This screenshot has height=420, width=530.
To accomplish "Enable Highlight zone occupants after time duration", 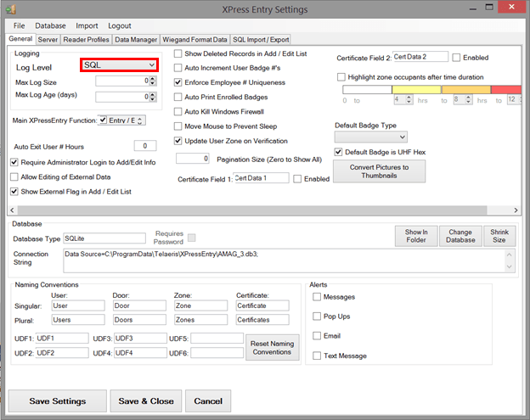I will 341,77.
